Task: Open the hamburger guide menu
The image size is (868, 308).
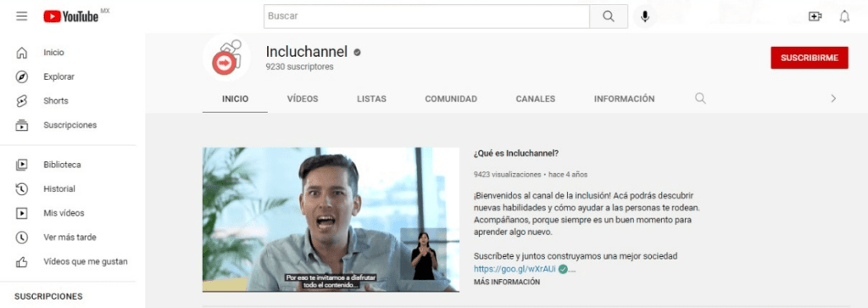Action: (21, 16)
